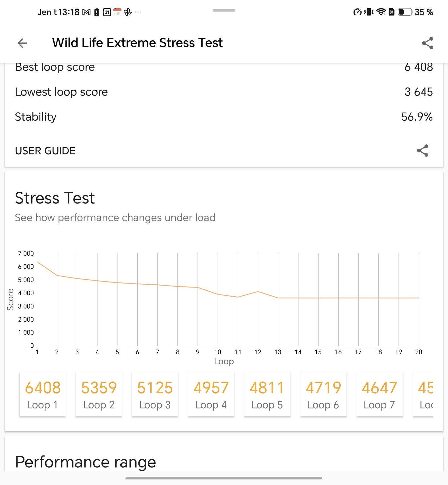Tap the back arrow icon

pos(22,43)
